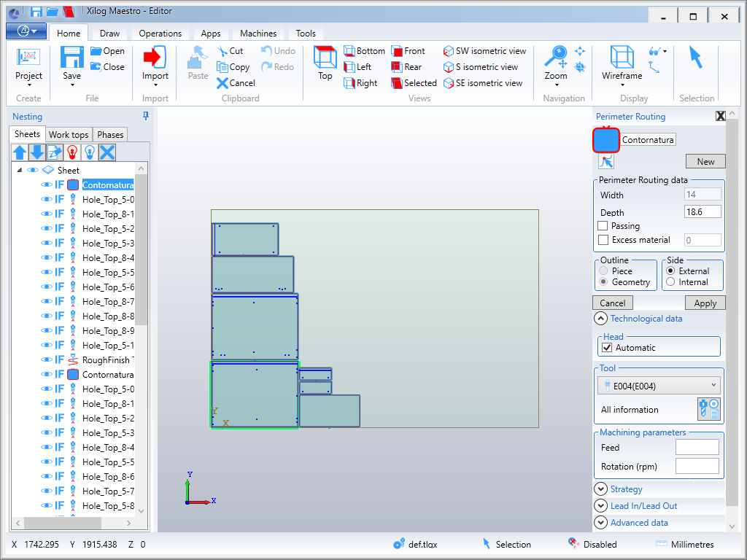Click the New button
This screenshot has width=747, height=560.
705,161
